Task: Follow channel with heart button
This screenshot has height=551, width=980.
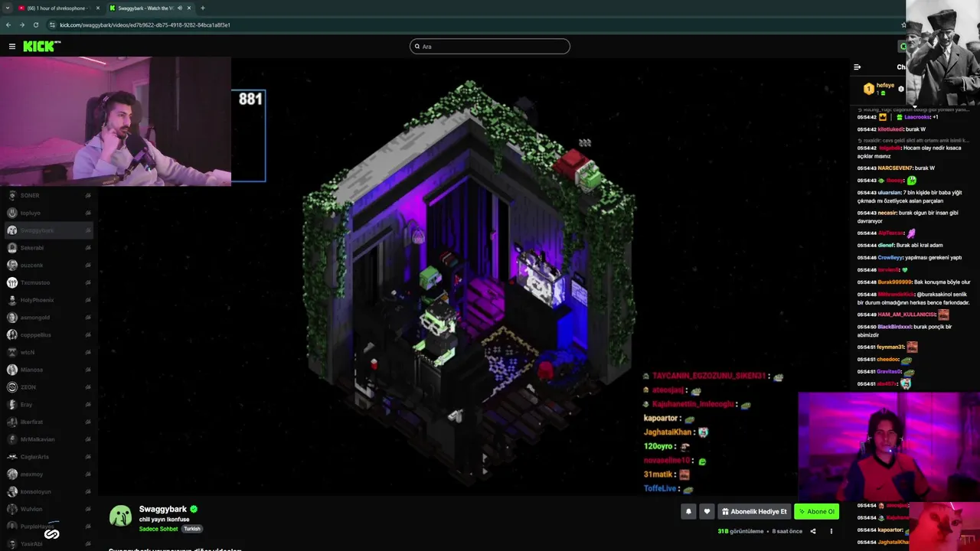Action: pyautogui.click(x=707, y=511)
